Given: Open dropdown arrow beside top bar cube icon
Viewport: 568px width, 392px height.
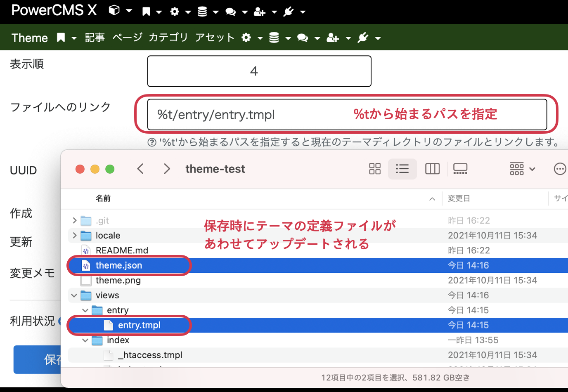Looking at the screenshot, I should [129, 11].
